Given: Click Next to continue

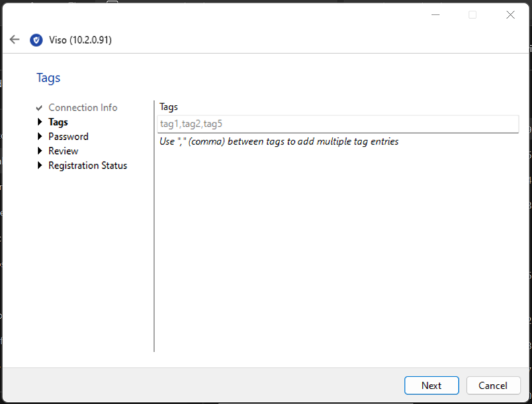Looking at the screenshot, I should click(431, 385).
